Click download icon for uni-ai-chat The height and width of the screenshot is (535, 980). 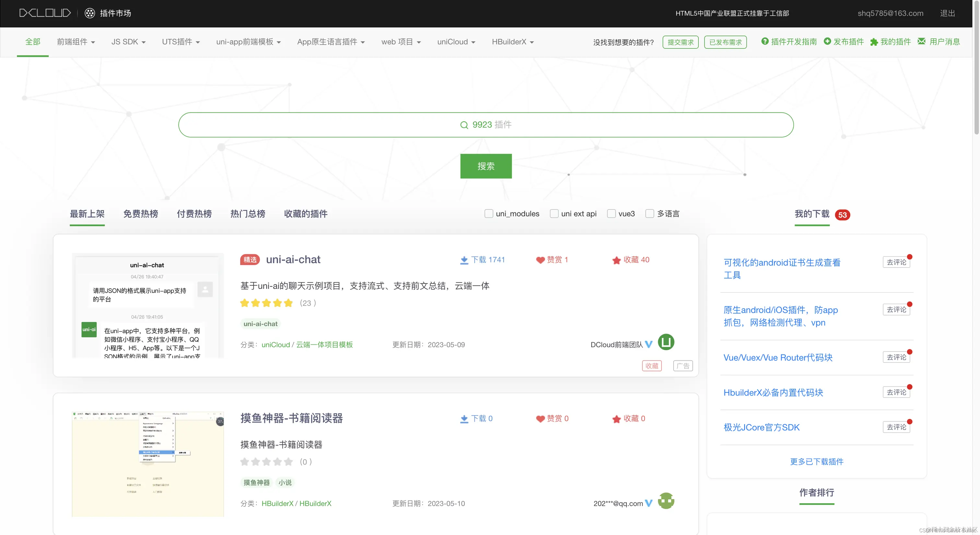(464, 260)
